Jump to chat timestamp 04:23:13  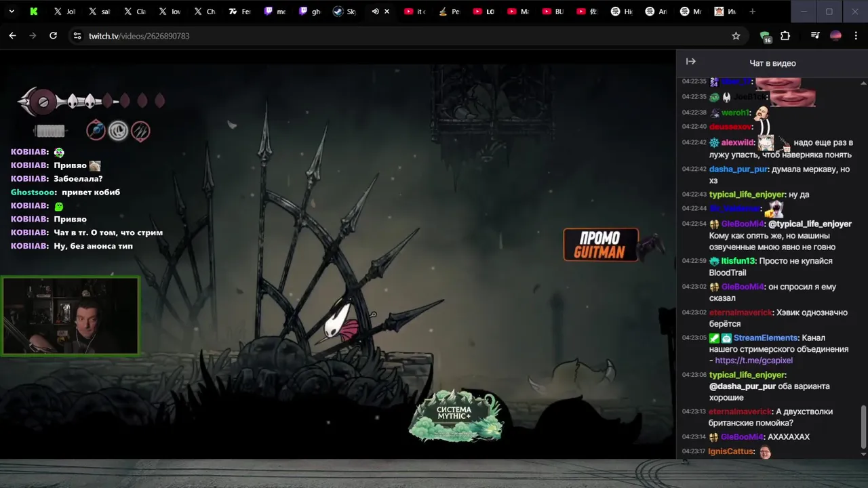[x=694, y=411]
